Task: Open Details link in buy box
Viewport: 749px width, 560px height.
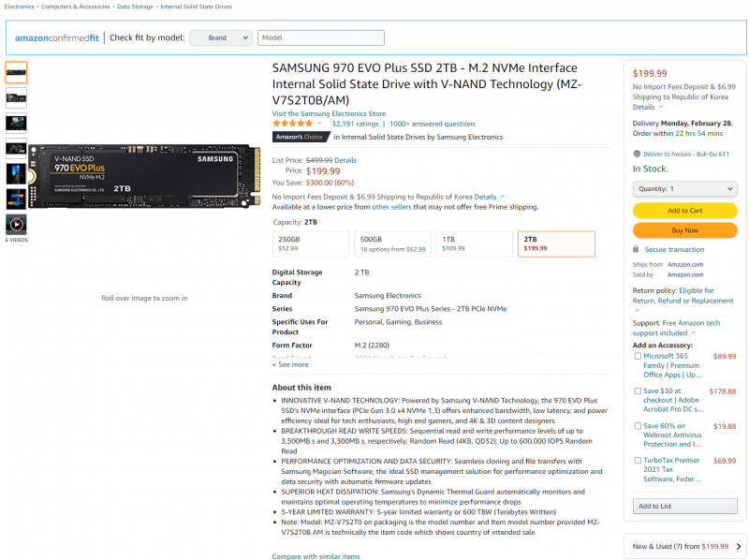Action: 643,108
